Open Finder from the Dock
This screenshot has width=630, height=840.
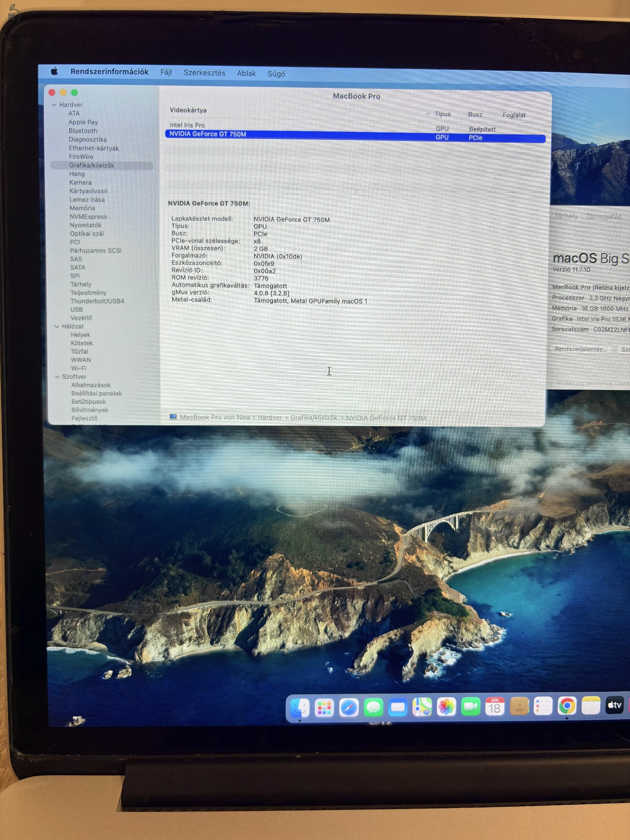pos(300,708)
